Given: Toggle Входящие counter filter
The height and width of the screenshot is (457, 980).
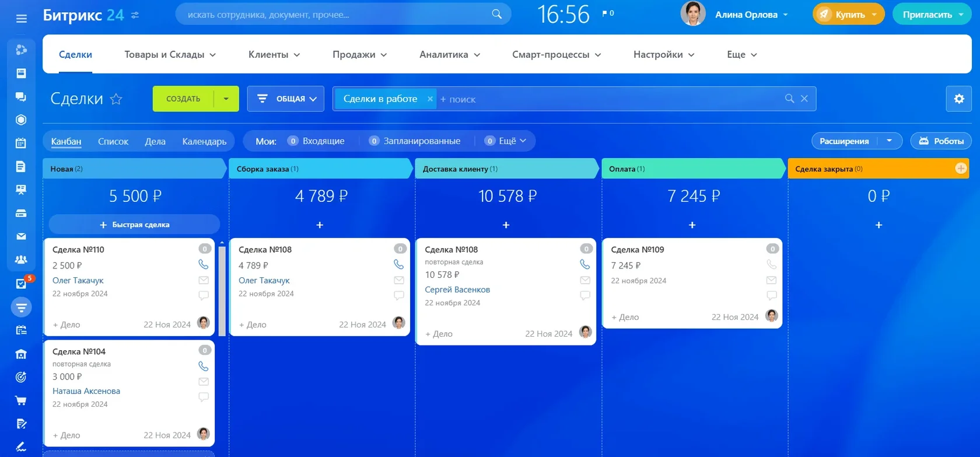Looking at the screenshot, I should click(316, 141).
